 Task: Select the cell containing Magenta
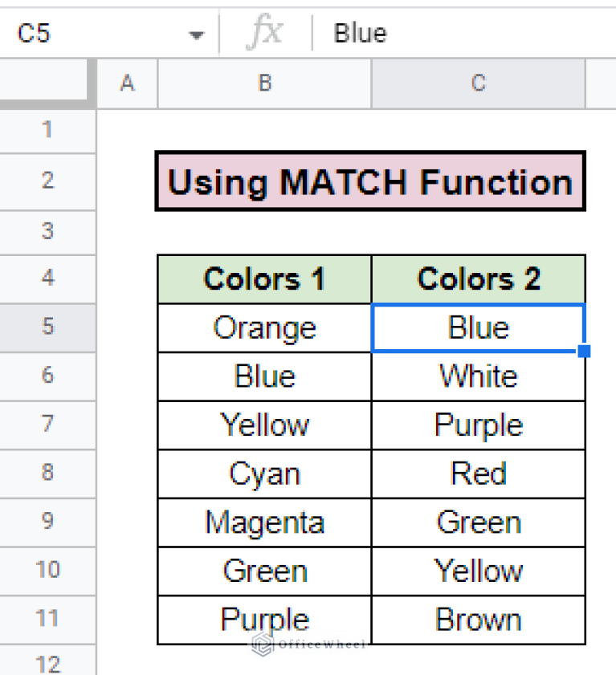(263, 523)
